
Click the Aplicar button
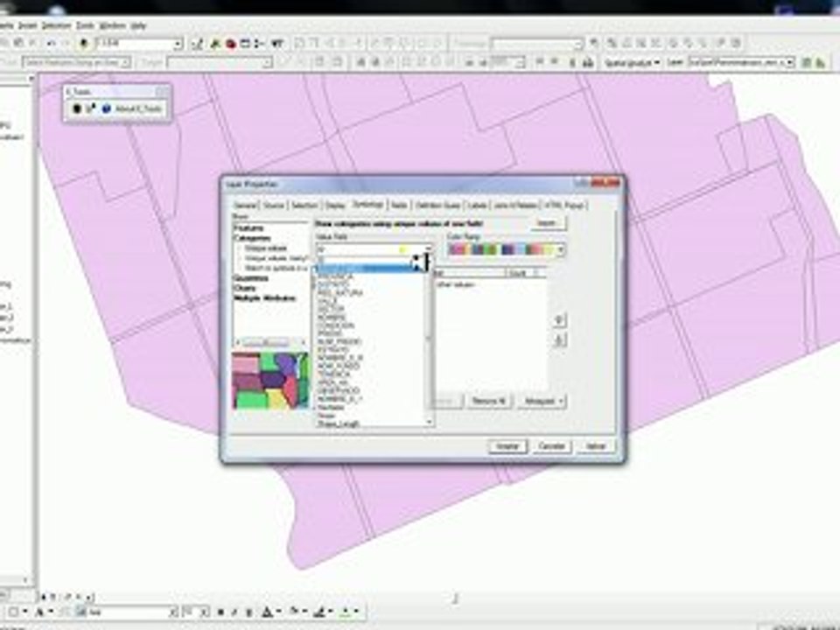(596, 446)
